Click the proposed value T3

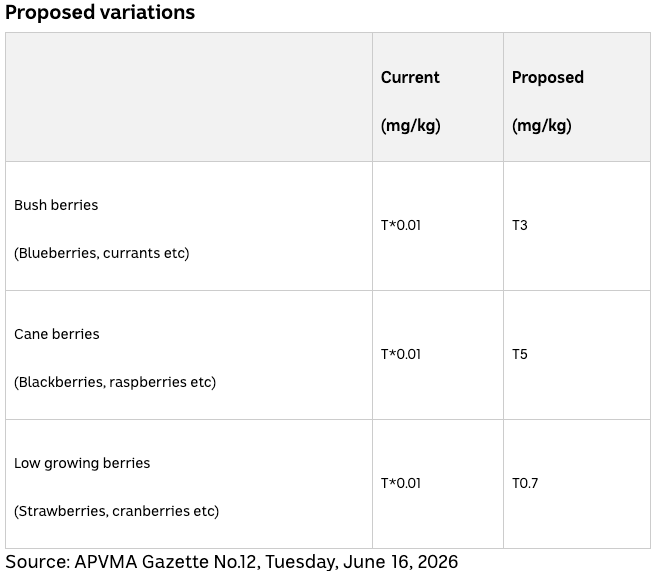(520, 225)
